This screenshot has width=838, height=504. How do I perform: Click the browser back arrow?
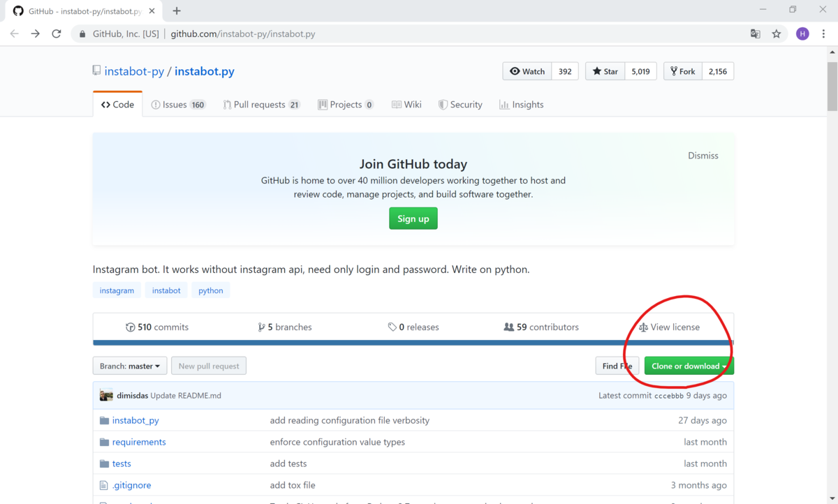click(14, 34)
